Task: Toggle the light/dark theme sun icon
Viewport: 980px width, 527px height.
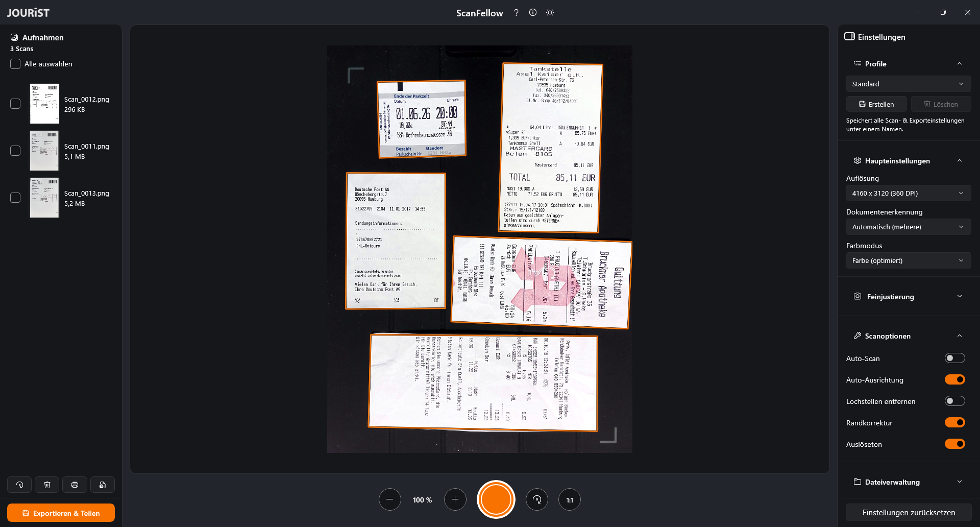Action: [x=550, y=13]
